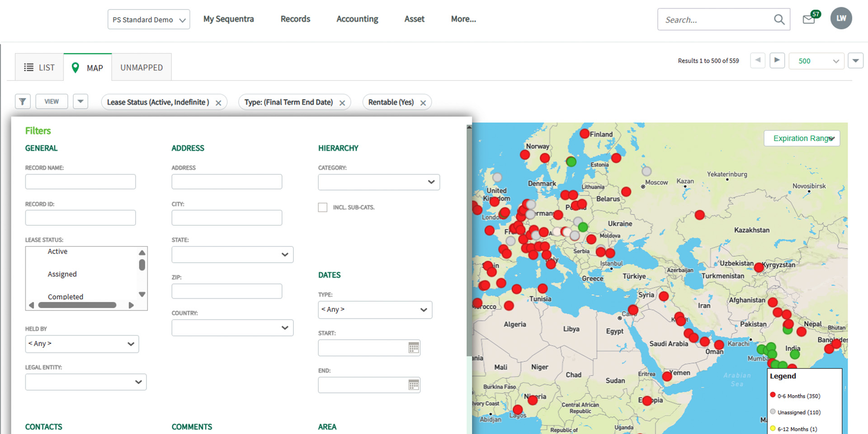The height and width of the screenshot is (434, 868).
Task: Select Active in lease status list
Action: point(57,251)
